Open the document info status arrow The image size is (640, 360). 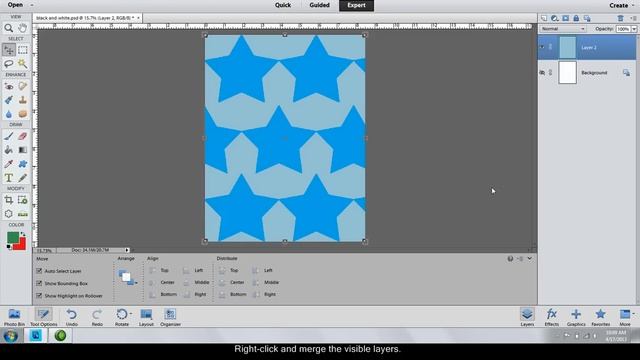[x=127, y=250]
